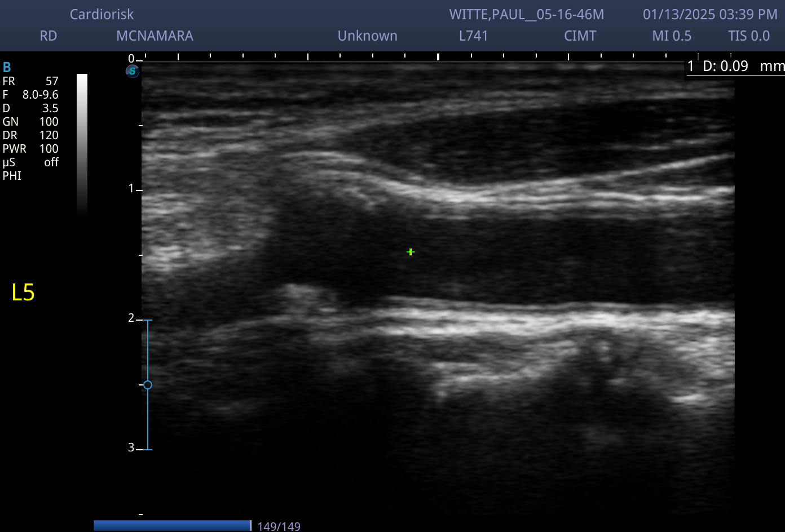785x532 pixels.
Task: Select the focal zone circle marker
Action: [x=148, y=385]
